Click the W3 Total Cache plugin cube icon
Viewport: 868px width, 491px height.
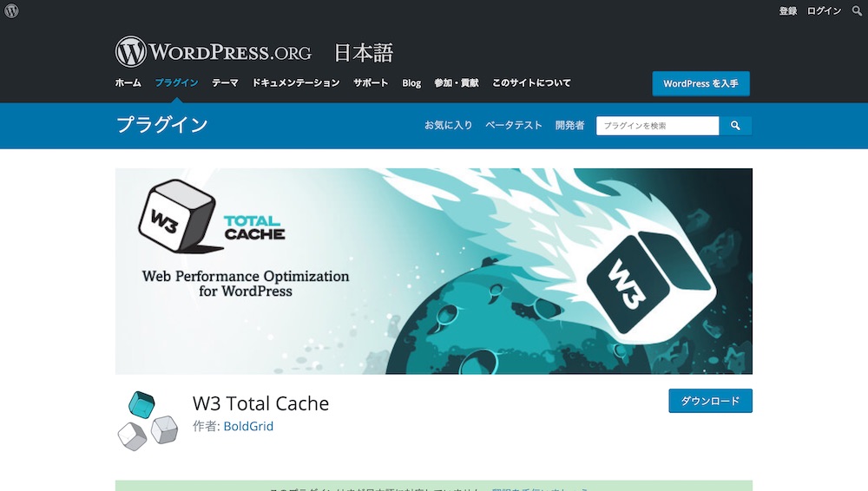pyautogui.click(x=148, y=420)
